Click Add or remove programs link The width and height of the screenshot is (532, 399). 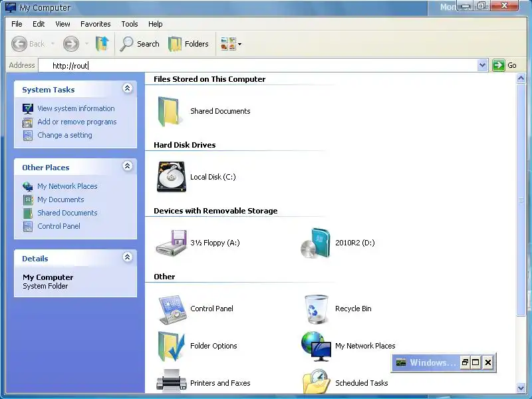coord(77,122)
